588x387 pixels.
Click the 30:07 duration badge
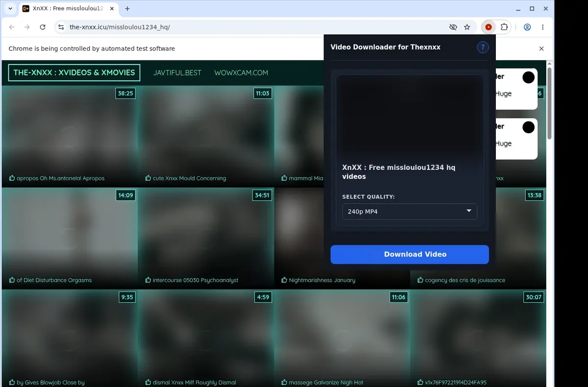point(534,297)
